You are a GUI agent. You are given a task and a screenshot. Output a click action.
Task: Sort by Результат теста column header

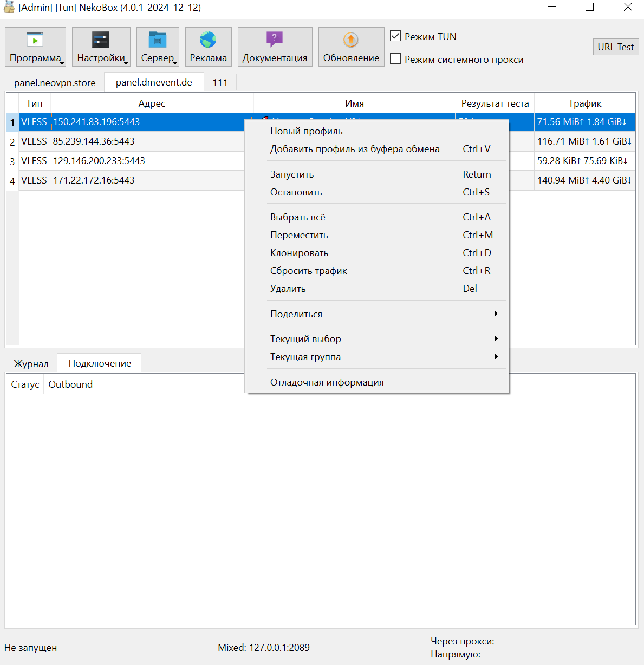(495, 103)
